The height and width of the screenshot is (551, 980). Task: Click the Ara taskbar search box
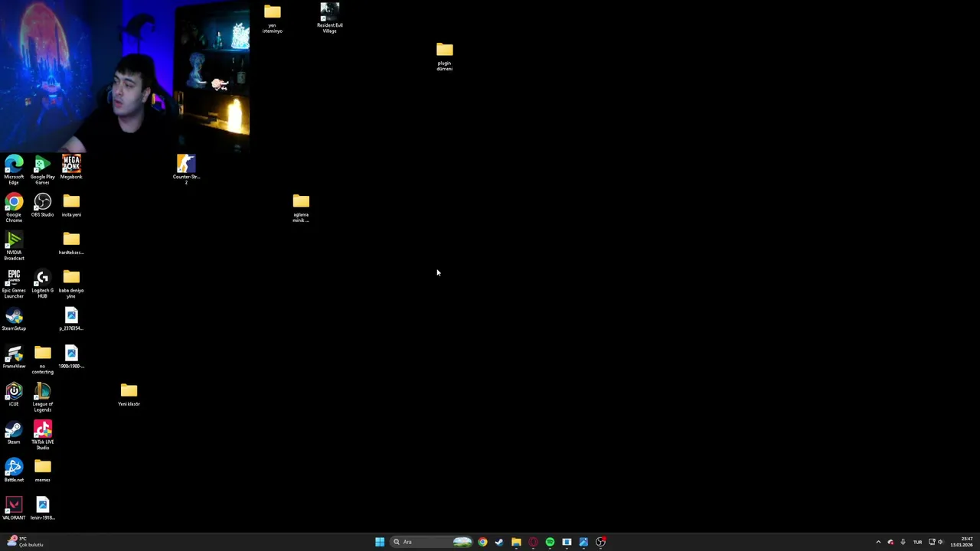pos(431,542)
